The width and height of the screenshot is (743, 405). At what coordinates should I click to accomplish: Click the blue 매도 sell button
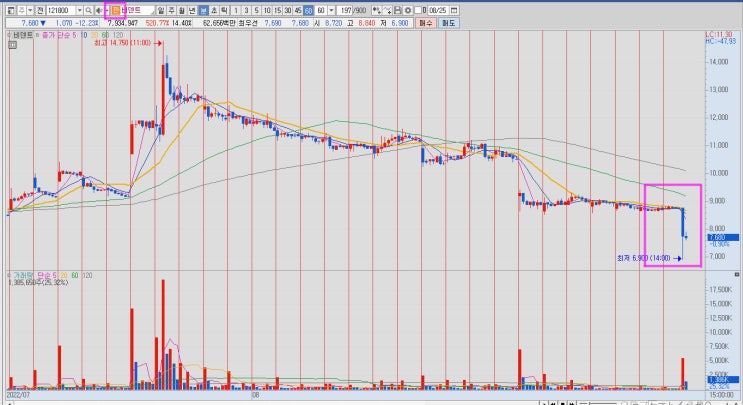click(449, 23)
